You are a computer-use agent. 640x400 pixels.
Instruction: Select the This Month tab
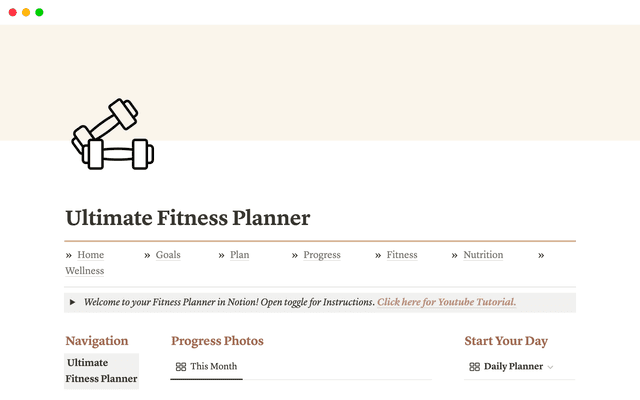coord(213,367)
